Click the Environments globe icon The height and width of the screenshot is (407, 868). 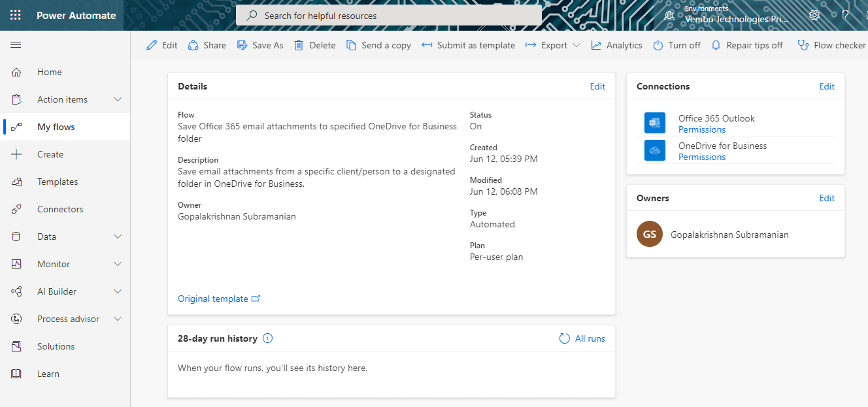click(669, 16)
